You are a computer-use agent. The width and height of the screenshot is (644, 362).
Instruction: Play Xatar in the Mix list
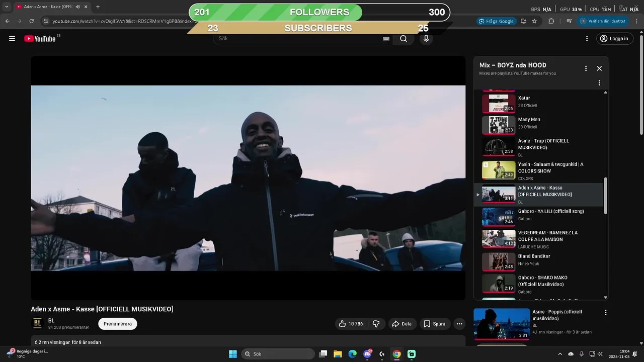tap(539, 103)
